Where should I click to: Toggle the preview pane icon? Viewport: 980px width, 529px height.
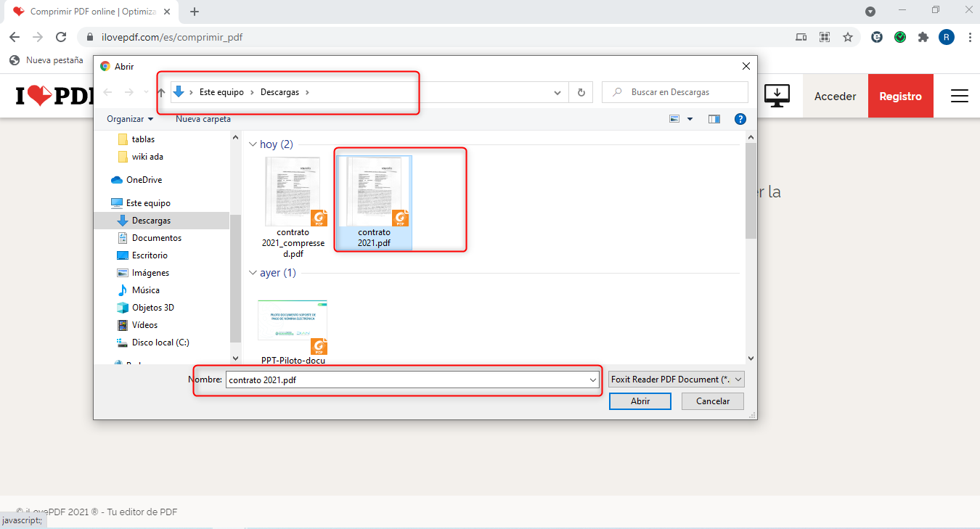point(714,119)
